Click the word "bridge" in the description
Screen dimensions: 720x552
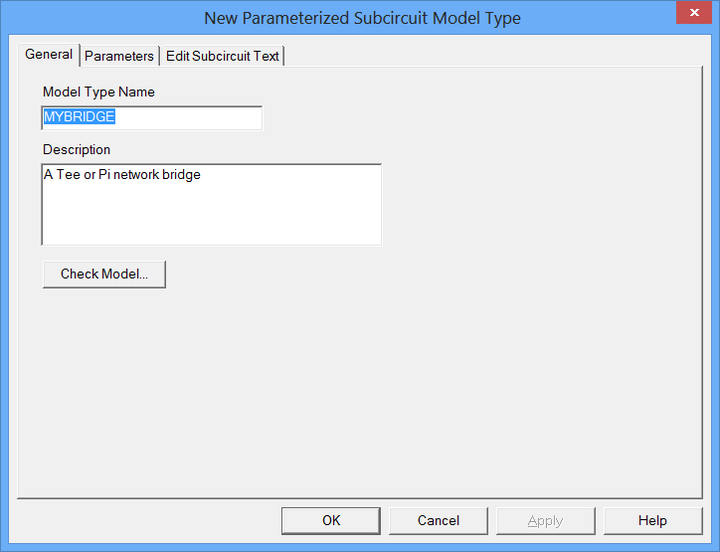[181, 174]
